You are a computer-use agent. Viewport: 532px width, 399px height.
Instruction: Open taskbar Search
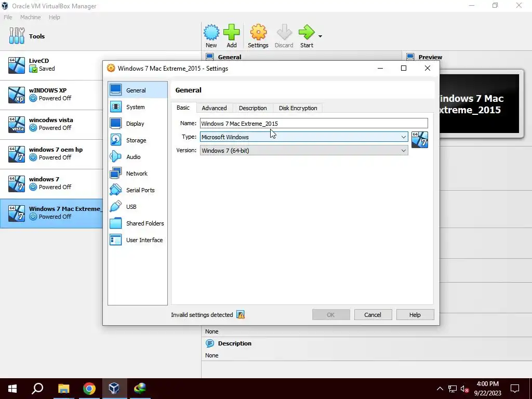[37, 389]
